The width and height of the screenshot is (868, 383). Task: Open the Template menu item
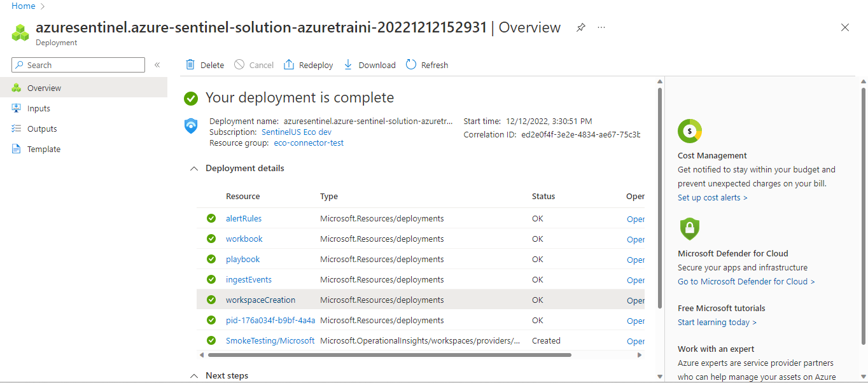click(83, 149)
